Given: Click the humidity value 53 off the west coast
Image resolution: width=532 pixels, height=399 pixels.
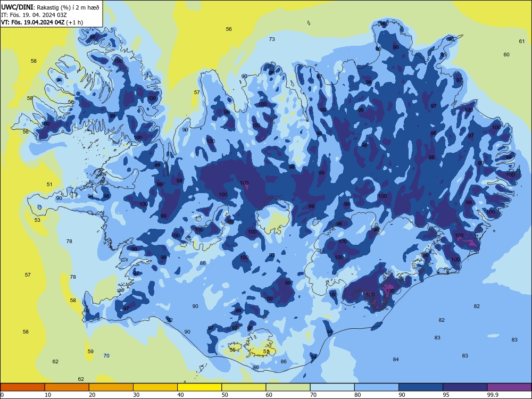Looking at the screenshot, I should point(37,220).
